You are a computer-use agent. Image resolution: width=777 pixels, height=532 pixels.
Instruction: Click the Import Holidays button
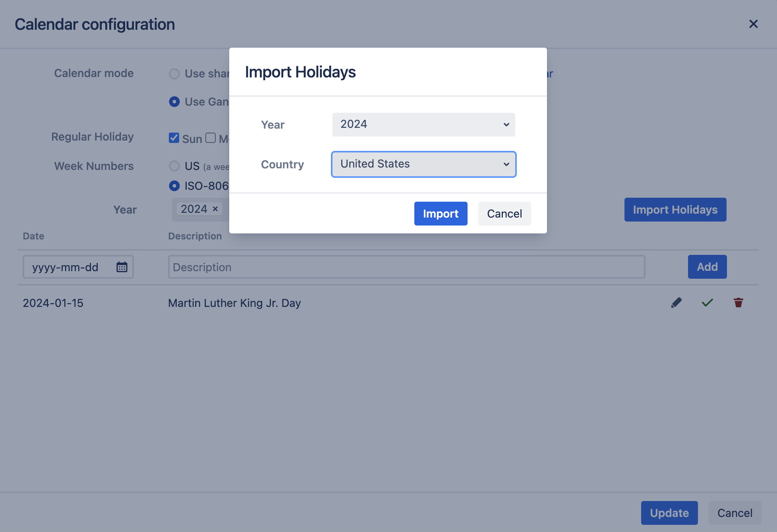click(675, 210)
